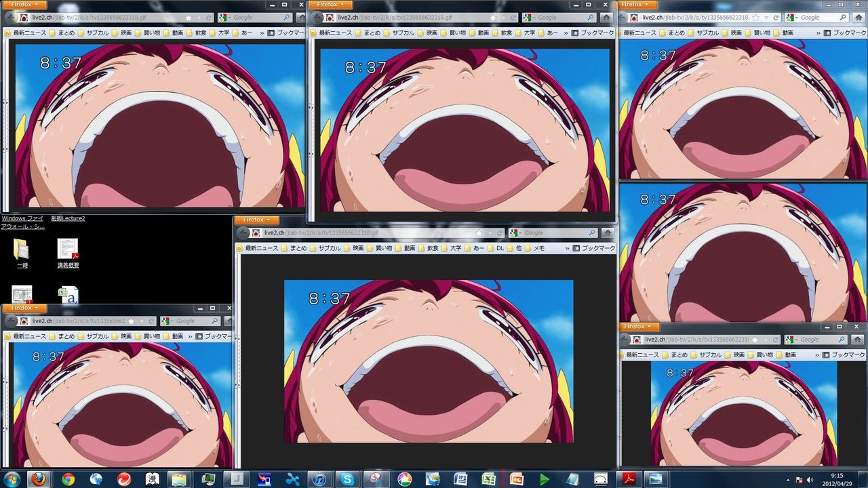Launch Google Chrome from the taskbar
This screenshot has width=868, height=488.
(68, 479)
